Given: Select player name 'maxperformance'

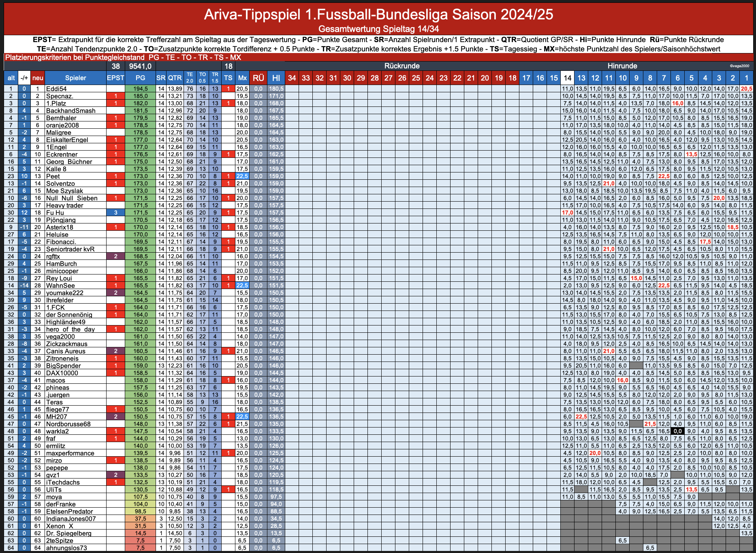Looking at the screenshot, I should (x=70, y=453).
